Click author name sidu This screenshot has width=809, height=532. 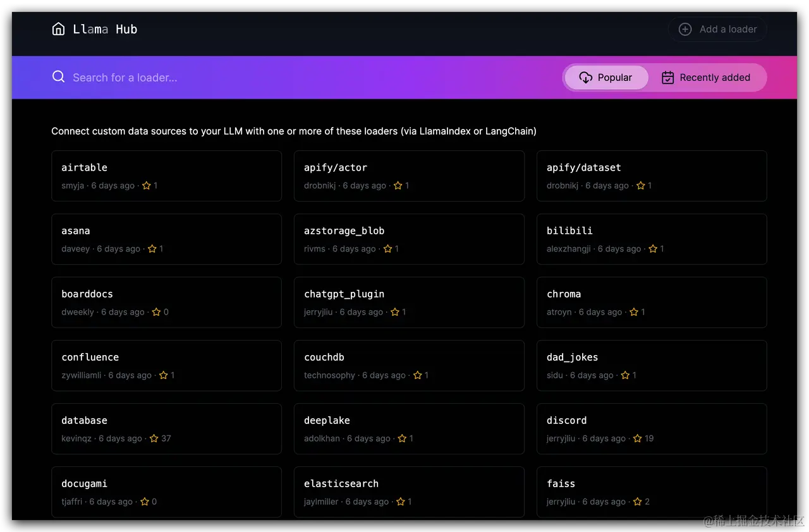pyautogui.click(x=555, y=375)
